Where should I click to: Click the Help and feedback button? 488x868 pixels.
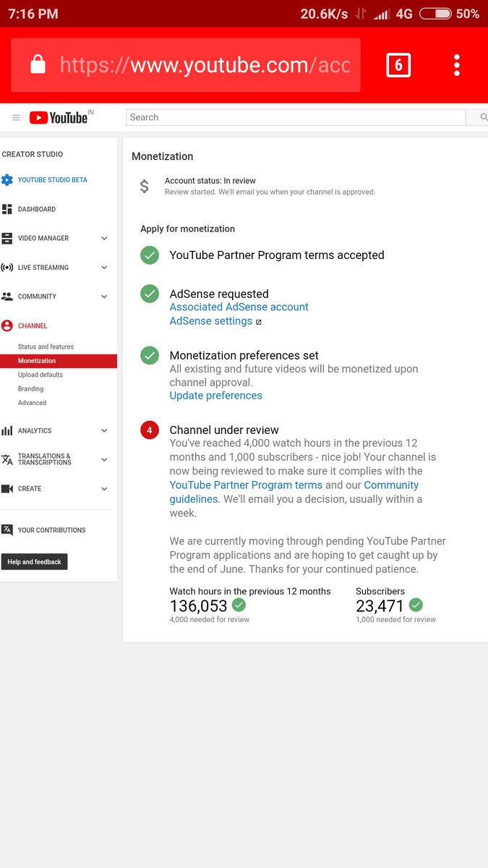(34, 562)
